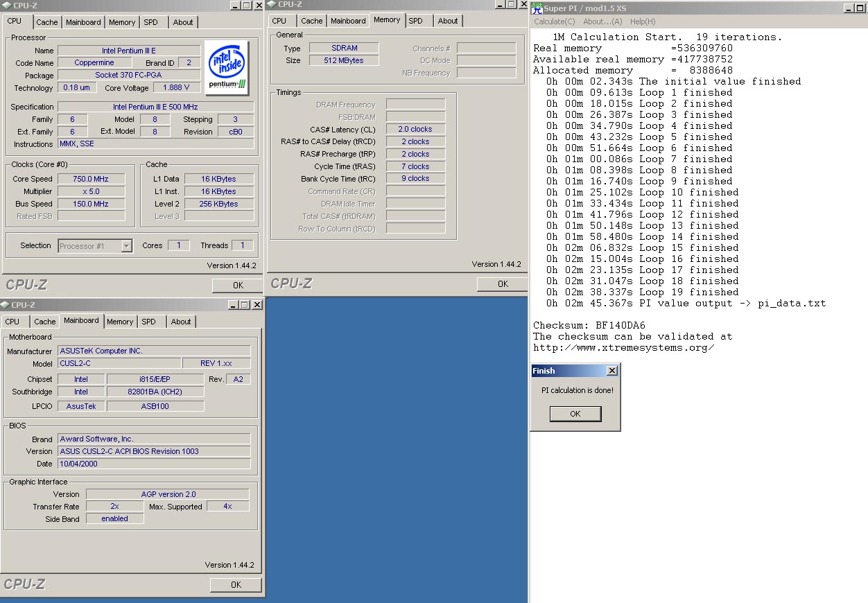
Task: Minimize the Super PI window
Action: tap(850, 8)
